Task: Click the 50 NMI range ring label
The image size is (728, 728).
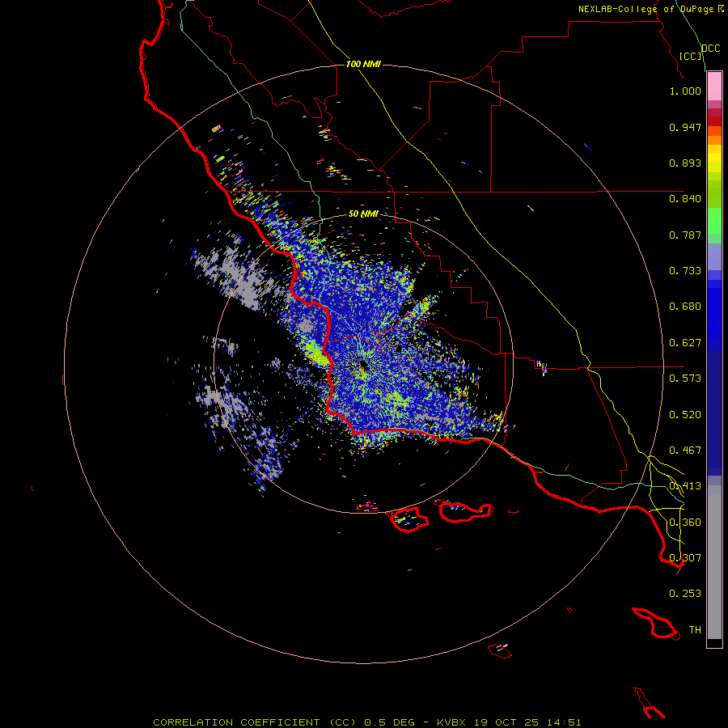Action: pos(363,214)
